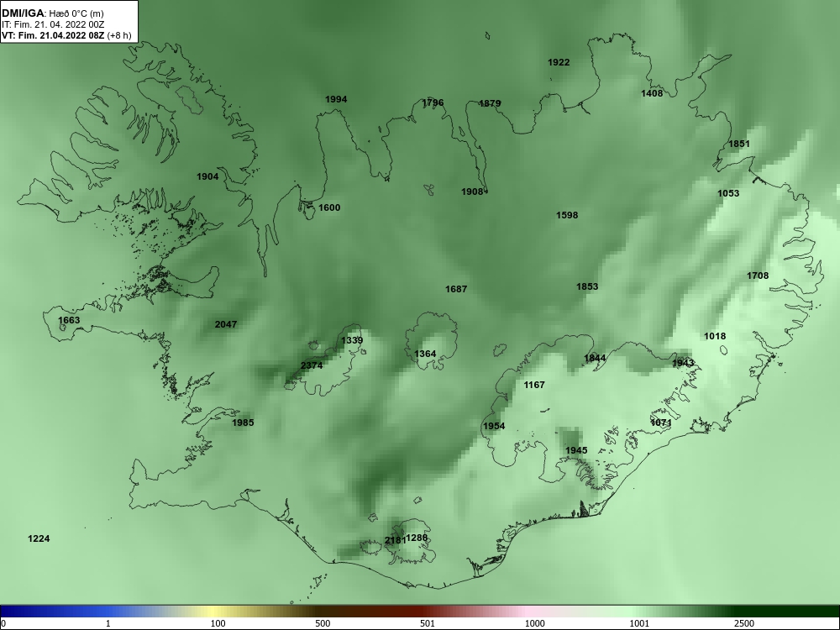The height and width of the screenshot is (630, 840).
Task: Select the 1288 height value
Action: (x=417, y=538)
